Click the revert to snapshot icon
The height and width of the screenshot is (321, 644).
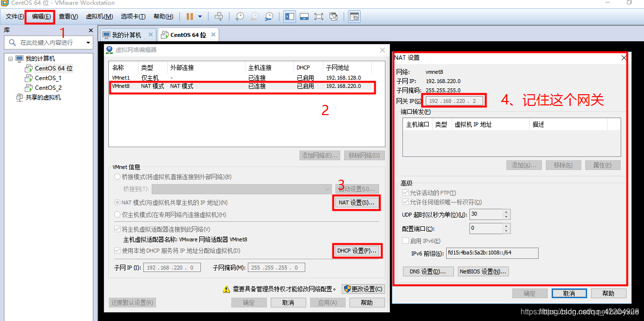[x=254, y=17]
